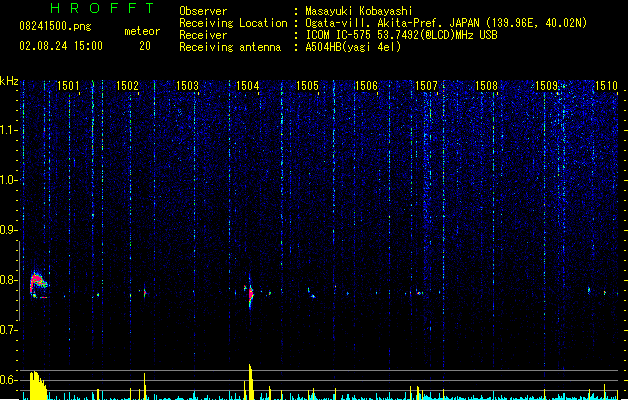Click the 1507 time marker
The height and width of the screenshot is (400, 629).
tap(426, 86)
